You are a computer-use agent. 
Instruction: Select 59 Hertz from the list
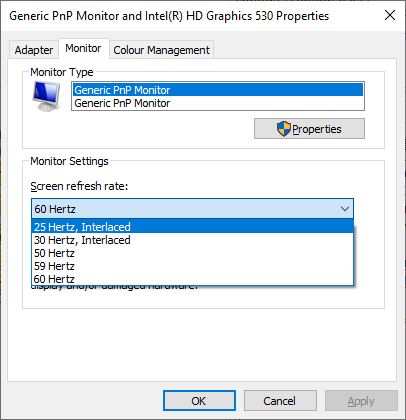click(x=192, y=266)
